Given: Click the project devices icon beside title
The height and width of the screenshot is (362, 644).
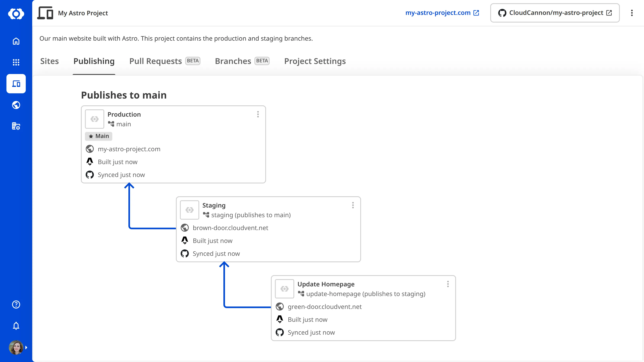Looking at the screenshot, I should [x=45, y=13].
